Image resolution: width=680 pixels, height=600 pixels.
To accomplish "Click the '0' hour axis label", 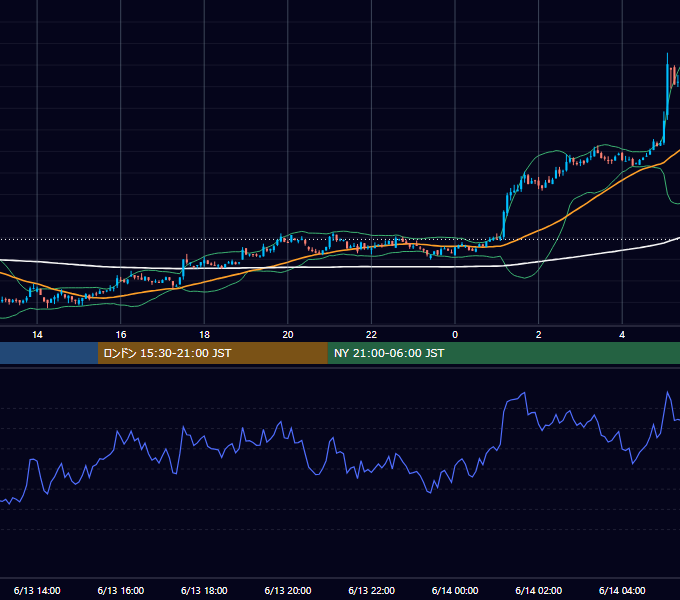I will click(455, 335).
